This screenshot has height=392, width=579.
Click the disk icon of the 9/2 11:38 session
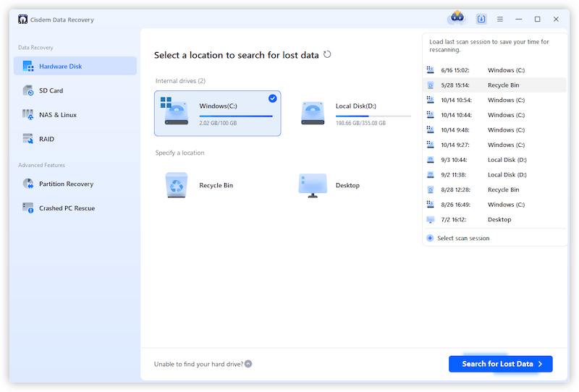430,174
